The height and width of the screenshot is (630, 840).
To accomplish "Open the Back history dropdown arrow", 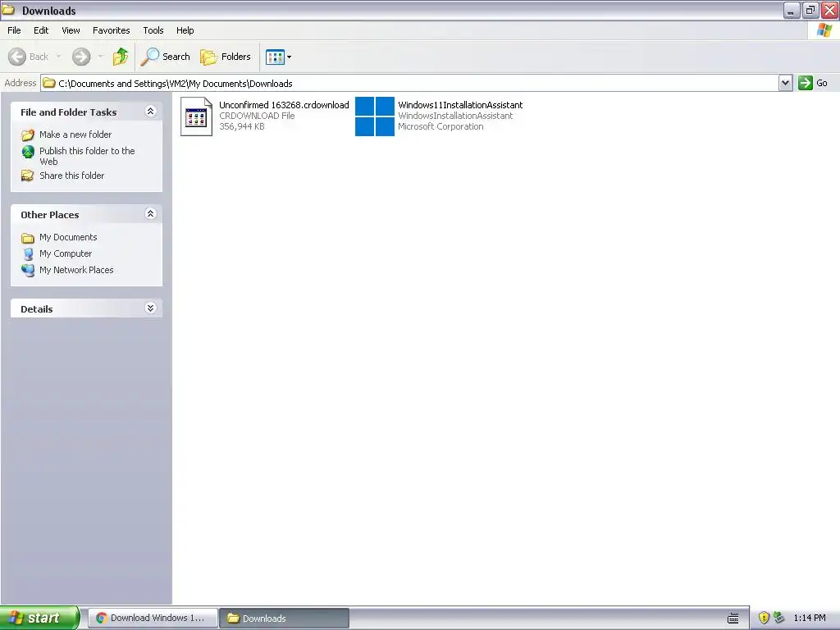I will point(58,57).
